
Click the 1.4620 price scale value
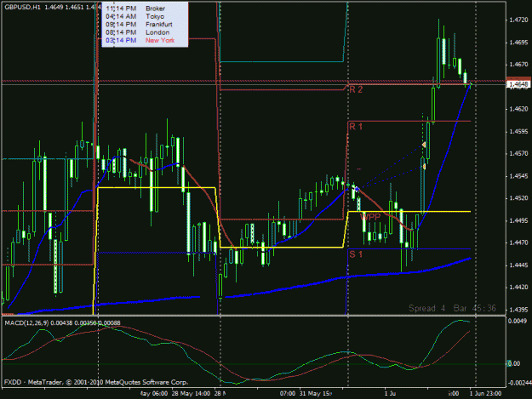518,109
